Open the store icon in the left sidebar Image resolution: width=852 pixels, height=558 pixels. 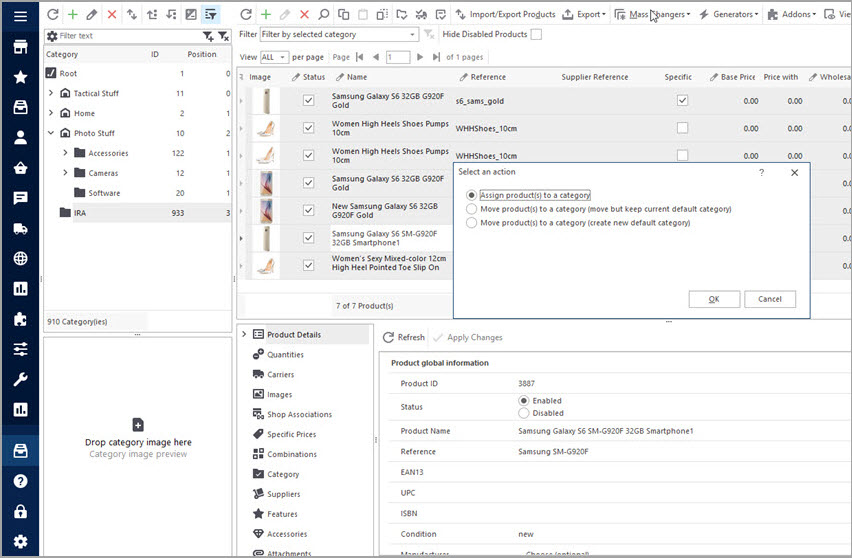click(x=20, y=47)
